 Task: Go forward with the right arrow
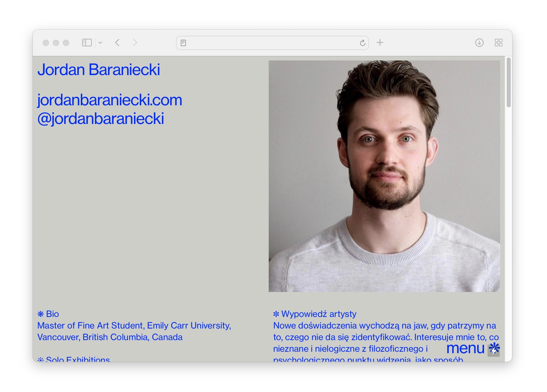tap(135, 43)
